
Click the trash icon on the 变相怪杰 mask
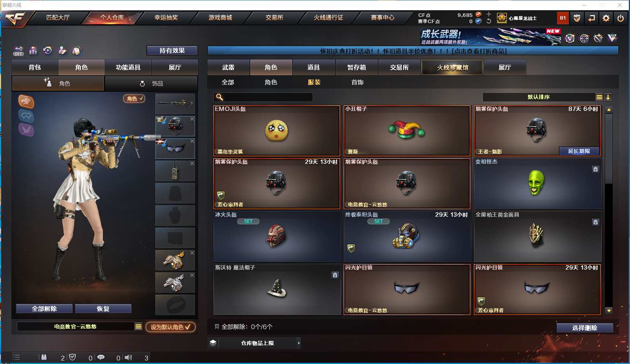pyautogui.click(x=595, y=169)
